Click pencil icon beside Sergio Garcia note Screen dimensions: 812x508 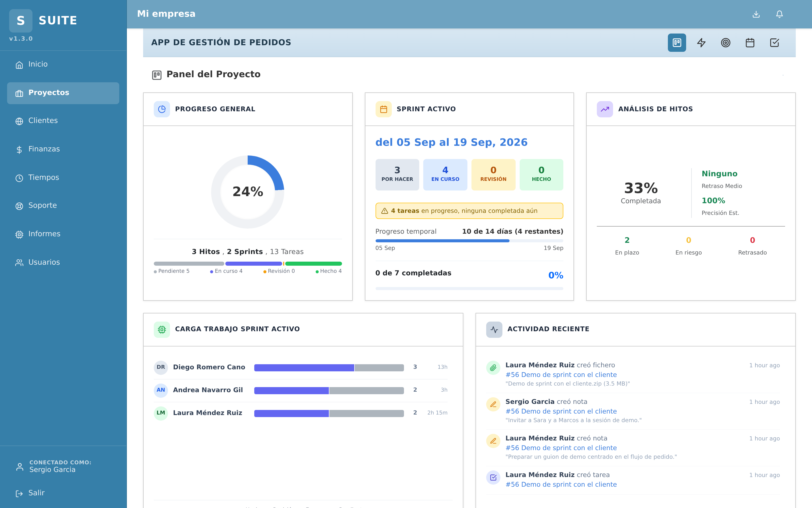[x=493, y=404]
